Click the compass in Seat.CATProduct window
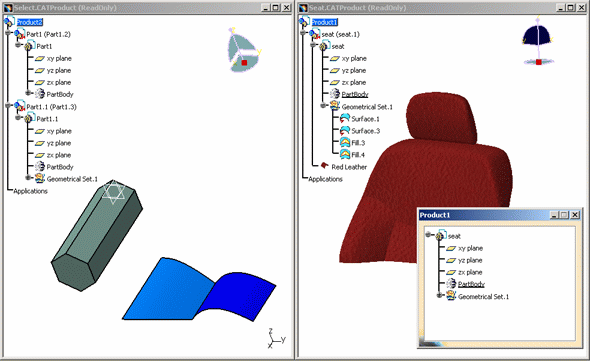This screenshot has width=590, height=361. 538,41
